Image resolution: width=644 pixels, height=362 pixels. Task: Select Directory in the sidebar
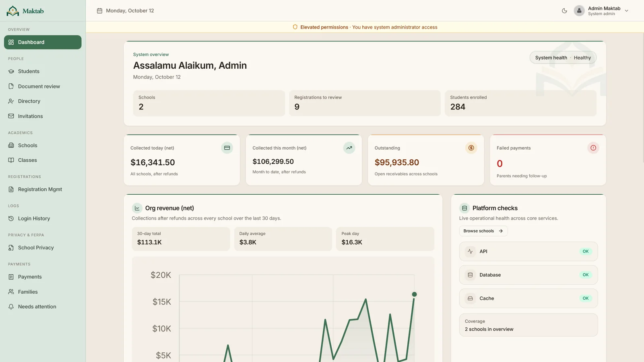click(43, 101)
